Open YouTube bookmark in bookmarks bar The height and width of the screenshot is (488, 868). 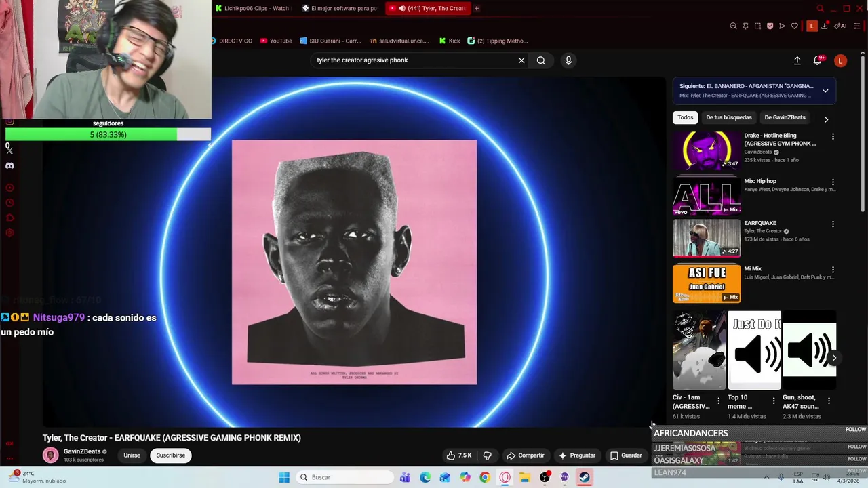[x=276, y=41]
